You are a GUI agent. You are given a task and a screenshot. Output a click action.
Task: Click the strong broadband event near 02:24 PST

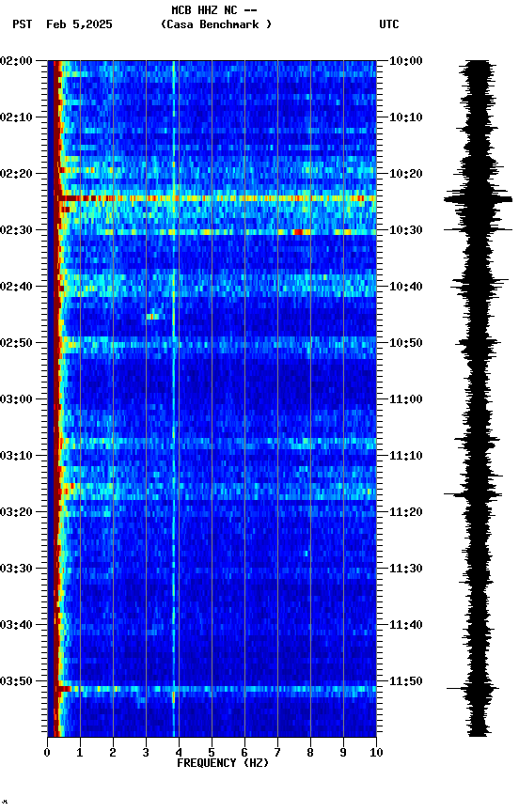216,198
